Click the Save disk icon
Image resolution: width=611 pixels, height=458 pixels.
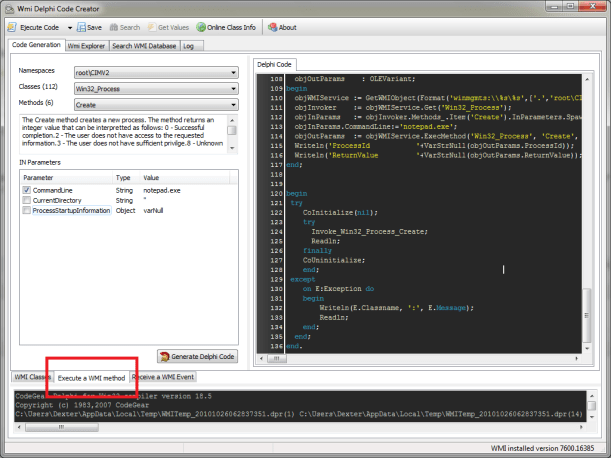(x=80, y=27)
